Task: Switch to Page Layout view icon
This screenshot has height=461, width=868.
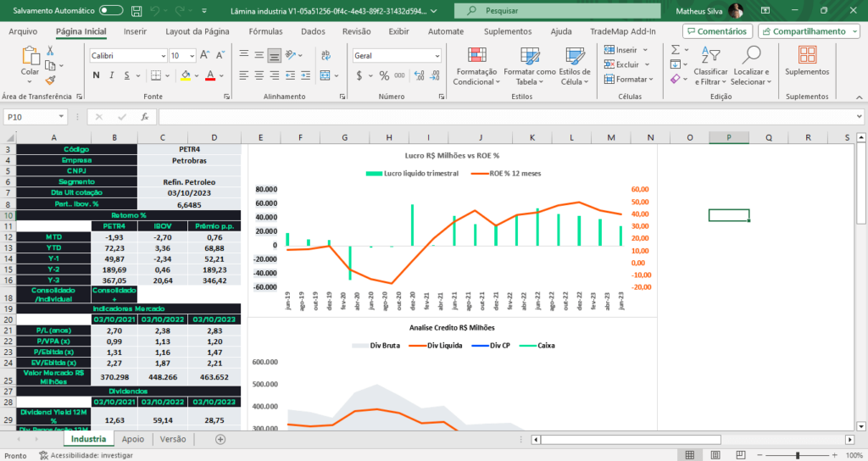Action: tap(715, 455)
